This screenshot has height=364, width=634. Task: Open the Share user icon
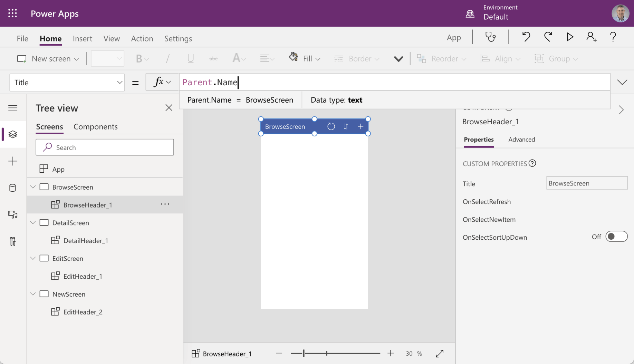591,37
